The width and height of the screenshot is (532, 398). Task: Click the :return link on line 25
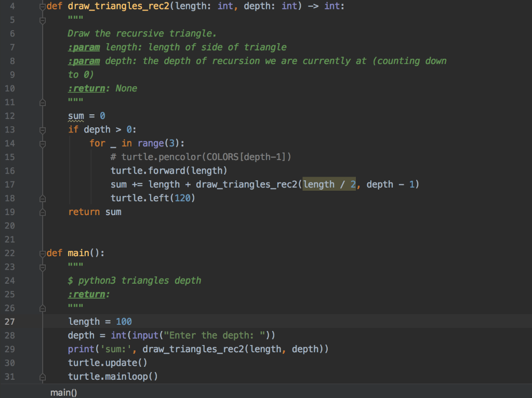pos(86,294)
